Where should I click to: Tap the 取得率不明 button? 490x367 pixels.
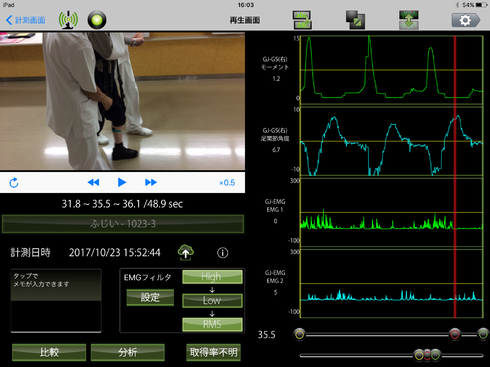213,352
